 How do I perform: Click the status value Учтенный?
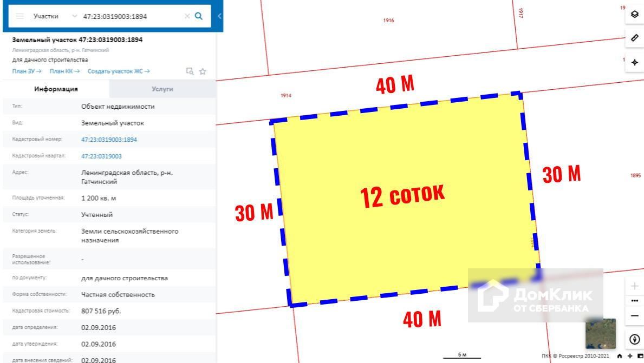coord(97,215)
